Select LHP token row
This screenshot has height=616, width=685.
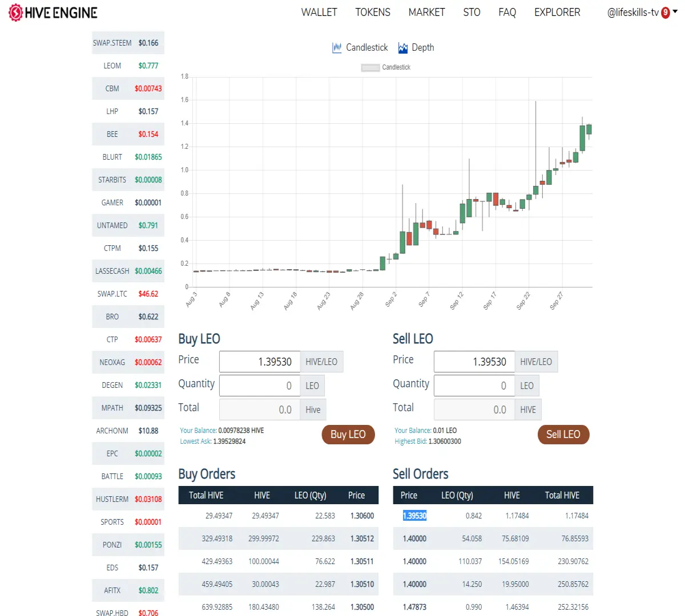[128, 111]
